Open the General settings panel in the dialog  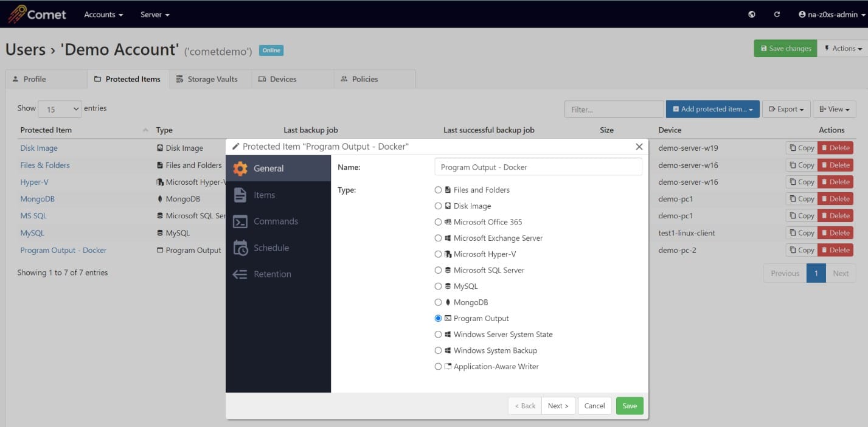[268, 168]
